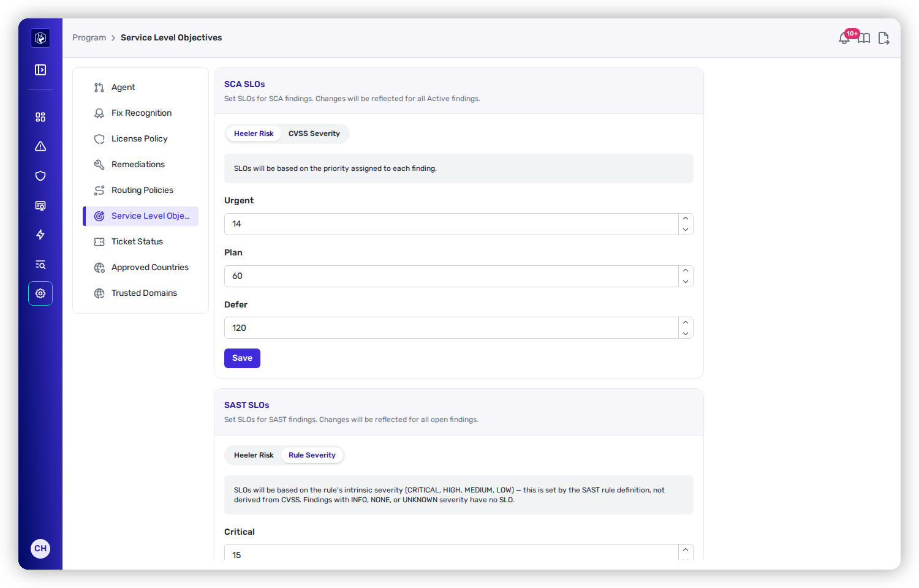Click the License Policy icon

[99, 139]
